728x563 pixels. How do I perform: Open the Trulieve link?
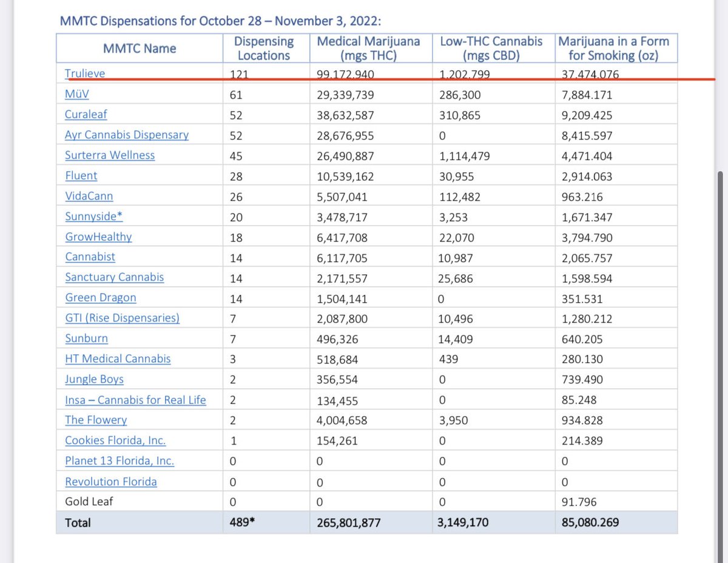[x=85, y=73]
